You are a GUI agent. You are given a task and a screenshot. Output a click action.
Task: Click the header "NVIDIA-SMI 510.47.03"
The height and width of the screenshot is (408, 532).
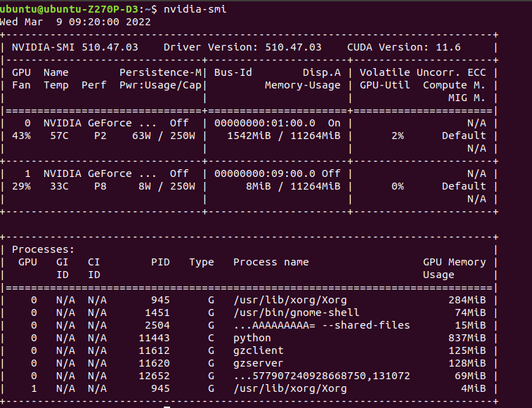[x=75, y=47]
